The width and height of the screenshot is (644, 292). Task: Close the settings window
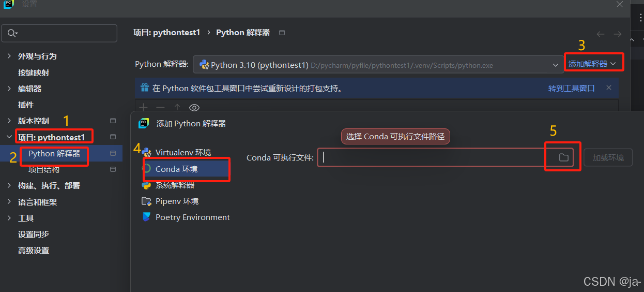pos(620,4)
